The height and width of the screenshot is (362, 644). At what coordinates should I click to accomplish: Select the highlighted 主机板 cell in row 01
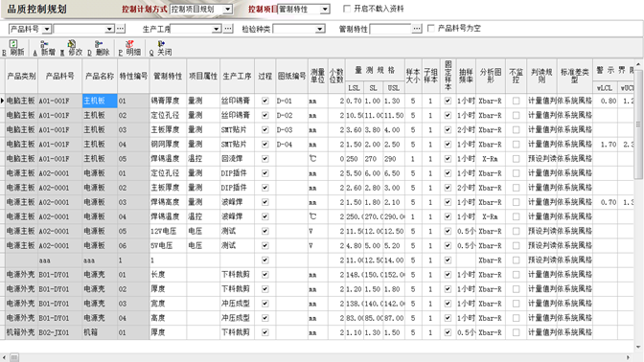click(x=100, y=101)
